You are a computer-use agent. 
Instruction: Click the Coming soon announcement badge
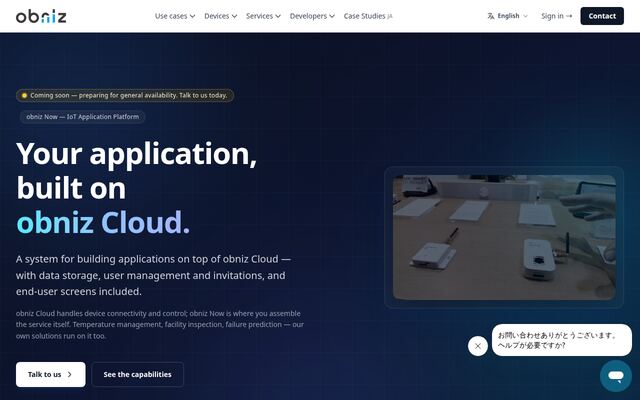point(125,96)
